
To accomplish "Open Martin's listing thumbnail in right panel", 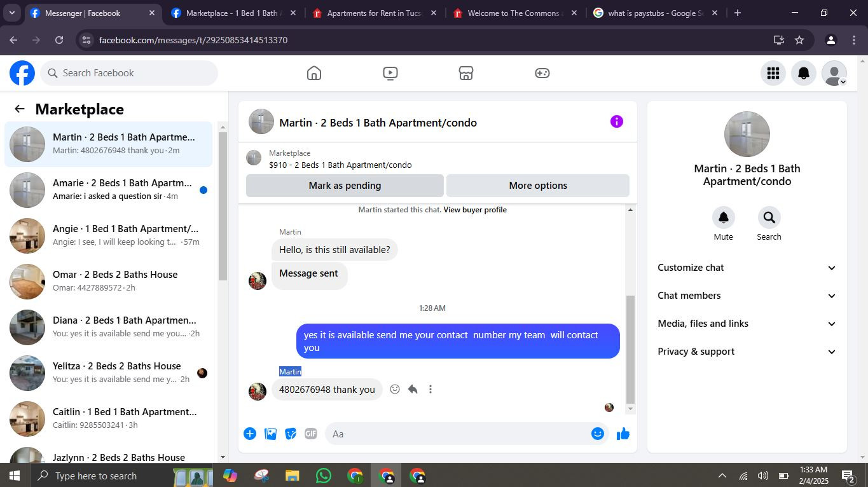I will pos(747,134).
